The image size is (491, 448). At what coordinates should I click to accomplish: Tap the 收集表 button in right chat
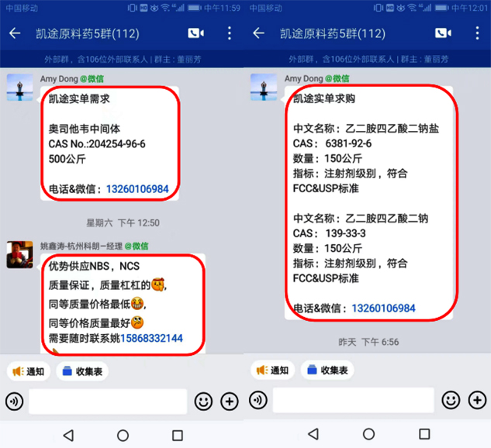pyautogui.click(x=327, y=370)
